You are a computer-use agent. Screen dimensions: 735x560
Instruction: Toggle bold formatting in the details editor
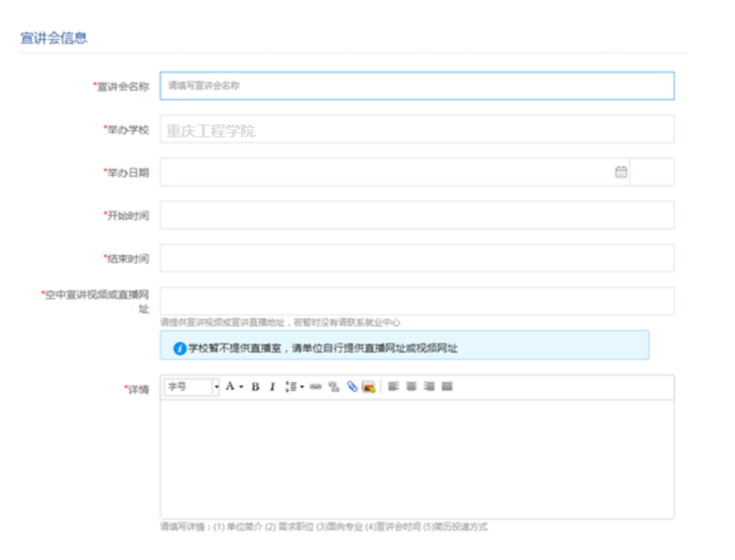pos(255,387)
